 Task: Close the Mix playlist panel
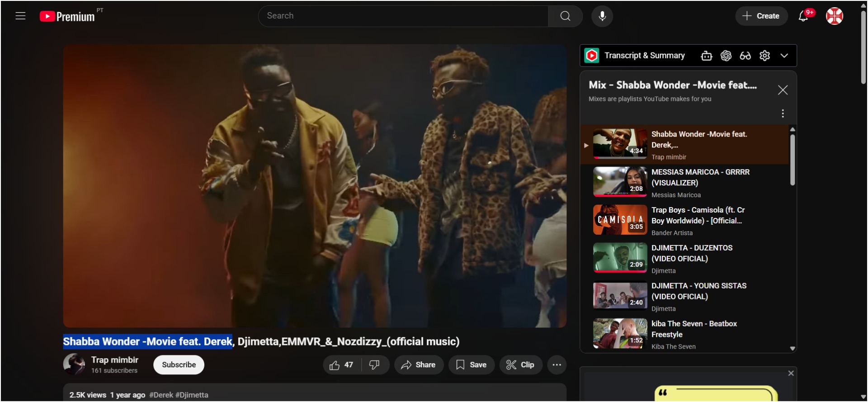783,90
